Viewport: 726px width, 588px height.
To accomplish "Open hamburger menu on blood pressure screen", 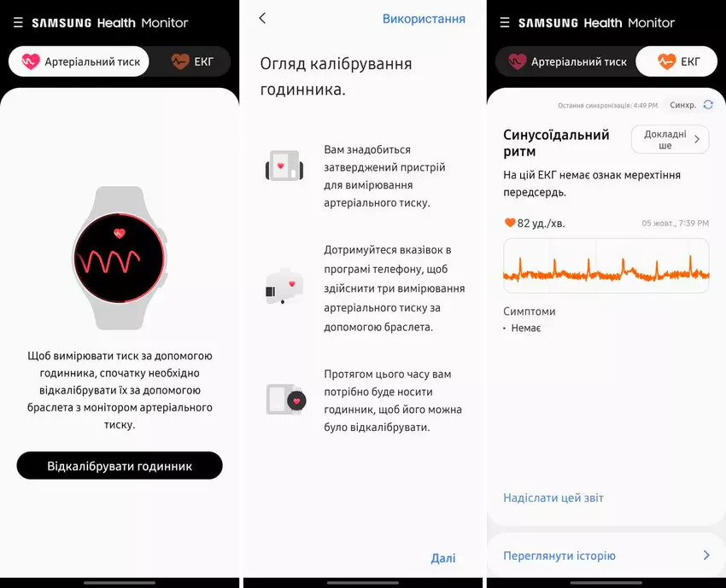I will pyautogui.click(x=18, y=23).
